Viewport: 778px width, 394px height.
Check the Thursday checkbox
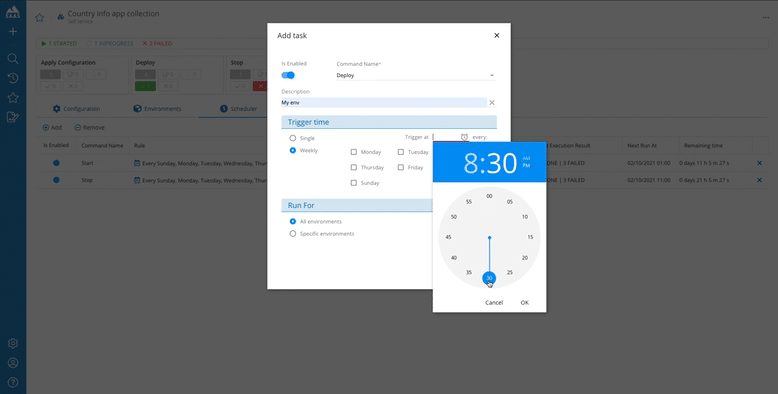(x=354, y=167)
